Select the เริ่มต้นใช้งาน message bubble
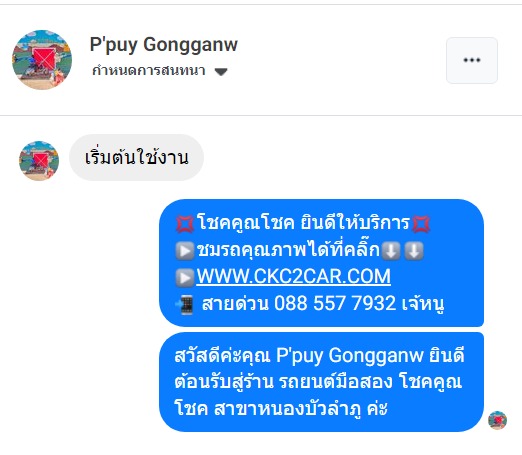 136,158
